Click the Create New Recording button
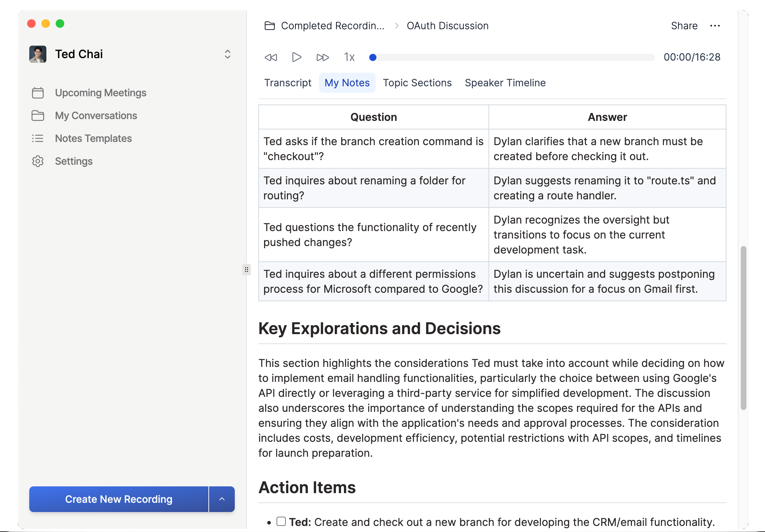This screenshot has height=532, width=765. 118,499
